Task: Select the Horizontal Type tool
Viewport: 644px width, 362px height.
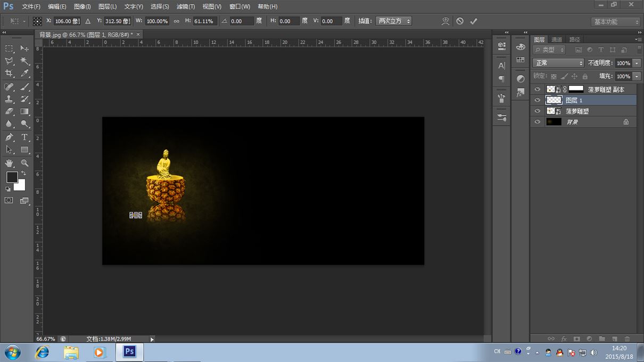Action: 24,137
